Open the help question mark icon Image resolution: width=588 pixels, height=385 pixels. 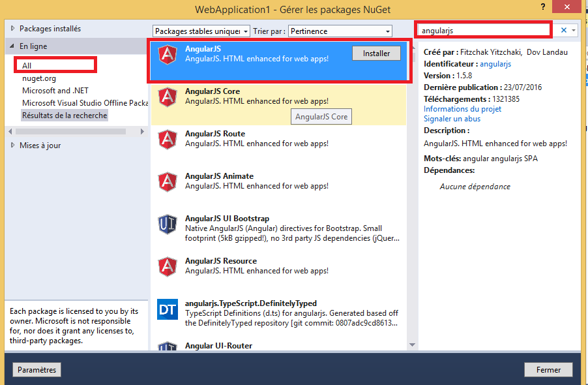point(543,7)
